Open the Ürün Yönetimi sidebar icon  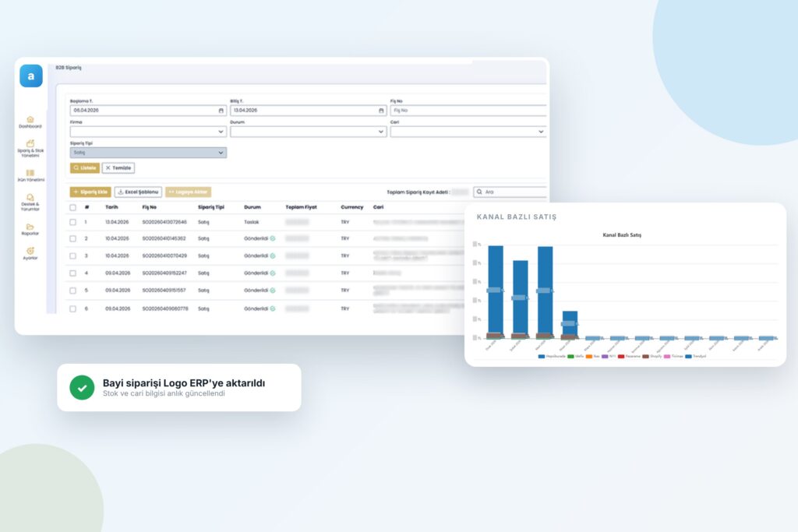[30, 173]
